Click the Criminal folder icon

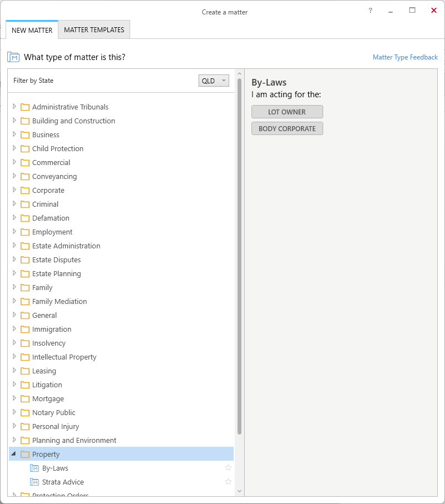click(x=25, y=204)
